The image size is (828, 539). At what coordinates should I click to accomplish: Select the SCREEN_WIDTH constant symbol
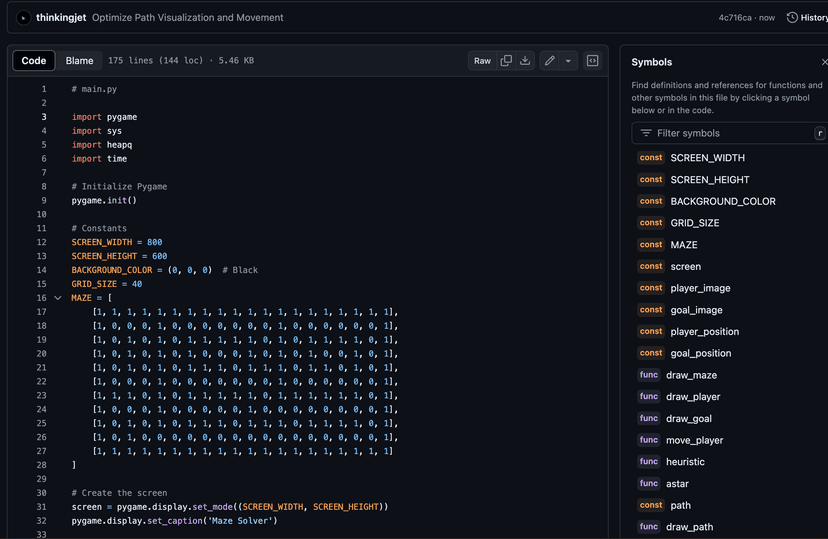point(707,158)
